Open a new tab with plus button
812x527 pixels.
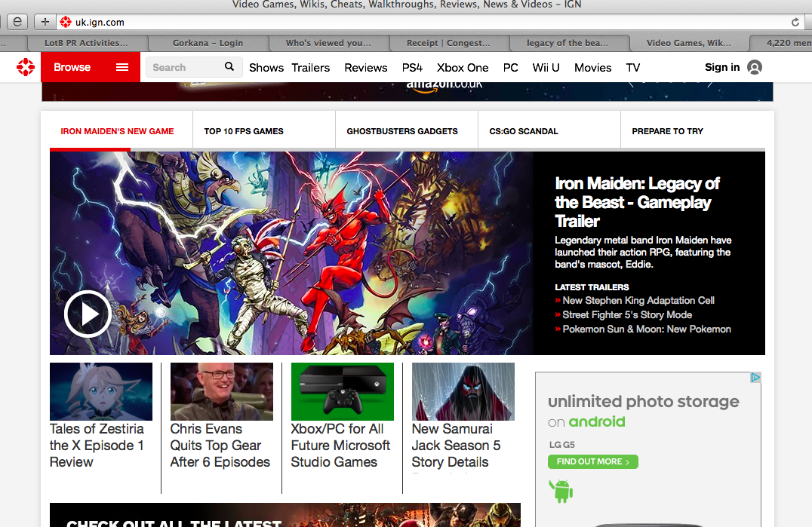tap(45, 22)
